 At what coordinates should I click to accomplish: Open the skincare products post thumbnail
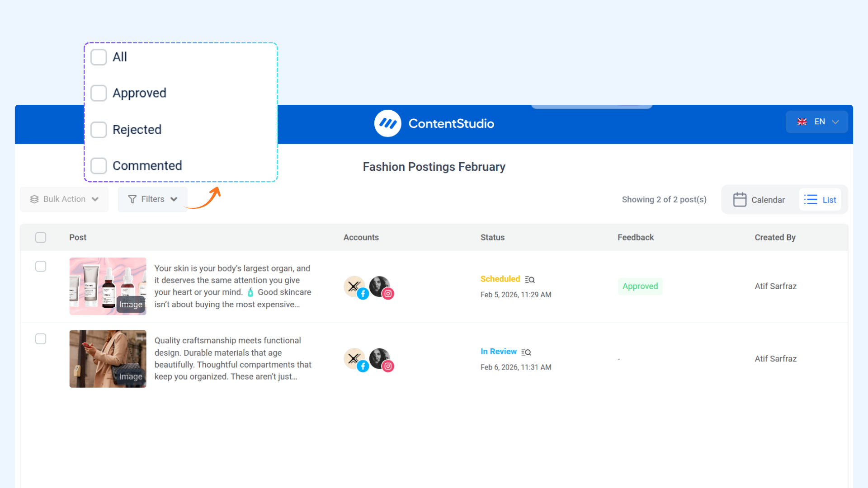(108, 286)
